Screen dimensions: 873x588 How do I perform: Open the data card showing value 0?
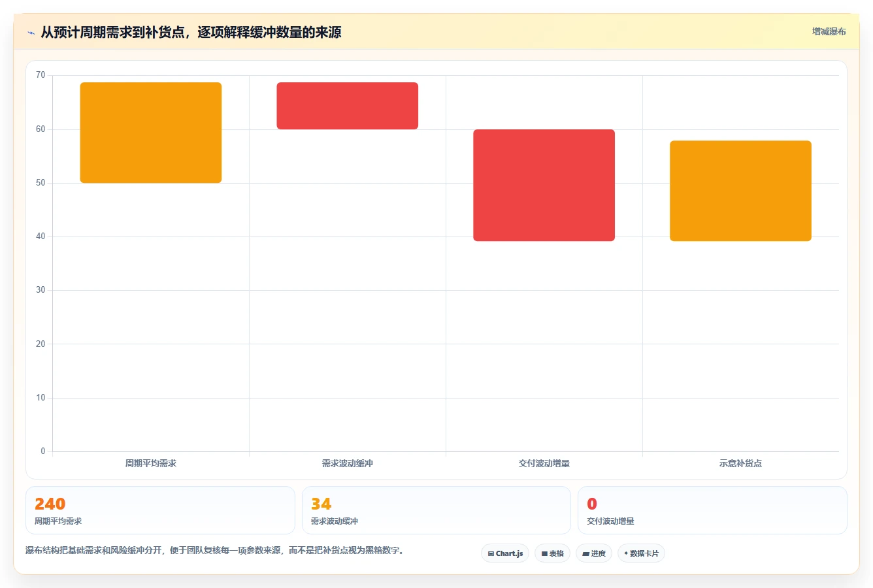click(712, 510)
